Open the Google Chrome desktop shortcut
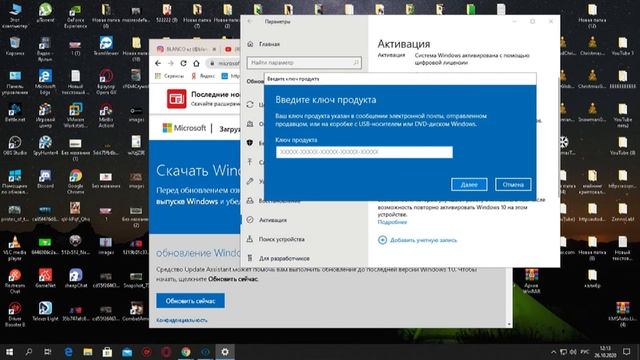This screenshot has width=640, height=360. (x=76, y=182)
